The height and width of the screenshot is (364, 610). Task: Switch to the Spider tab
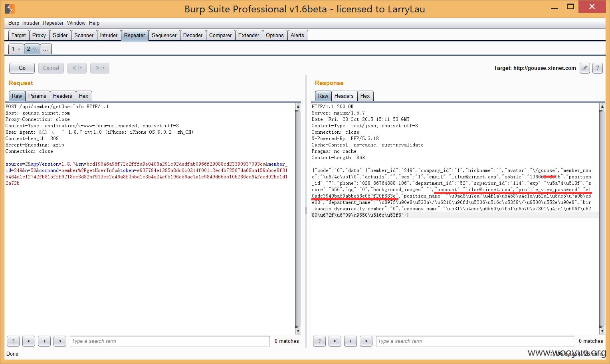coord(60,35)
